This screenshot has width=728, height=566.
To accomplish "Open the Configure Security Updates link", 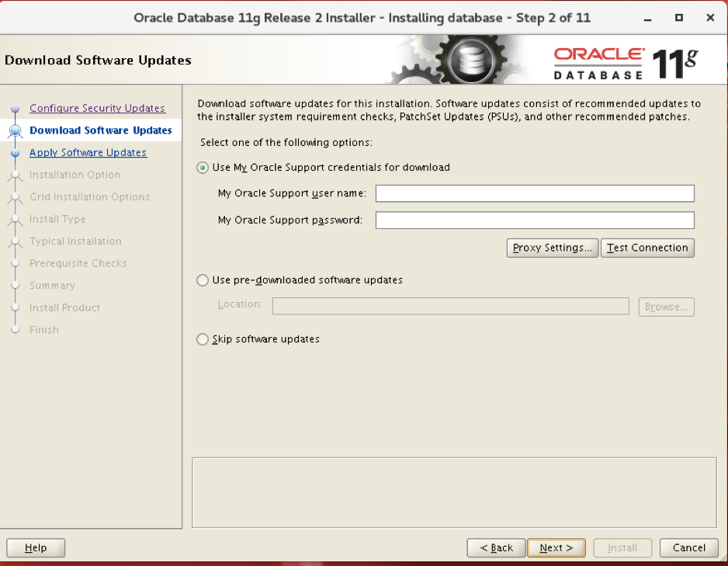I will tap(97, 108).
